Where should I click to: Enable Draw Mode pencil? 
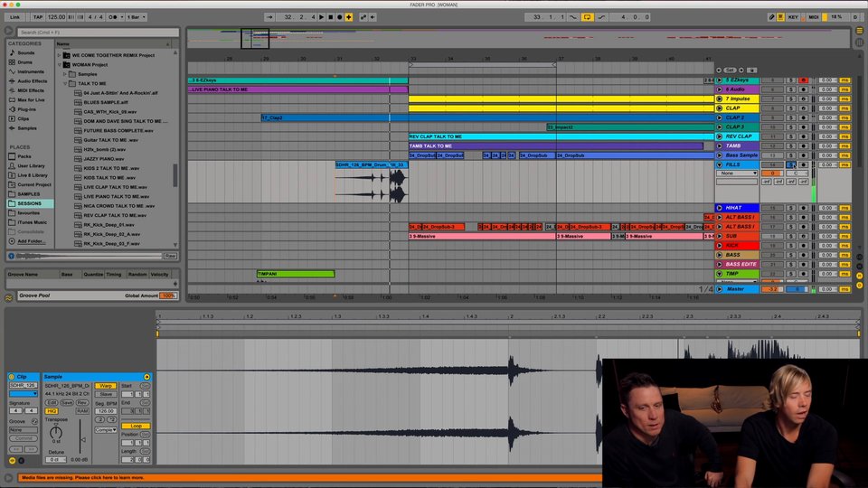tap(771, 17)
